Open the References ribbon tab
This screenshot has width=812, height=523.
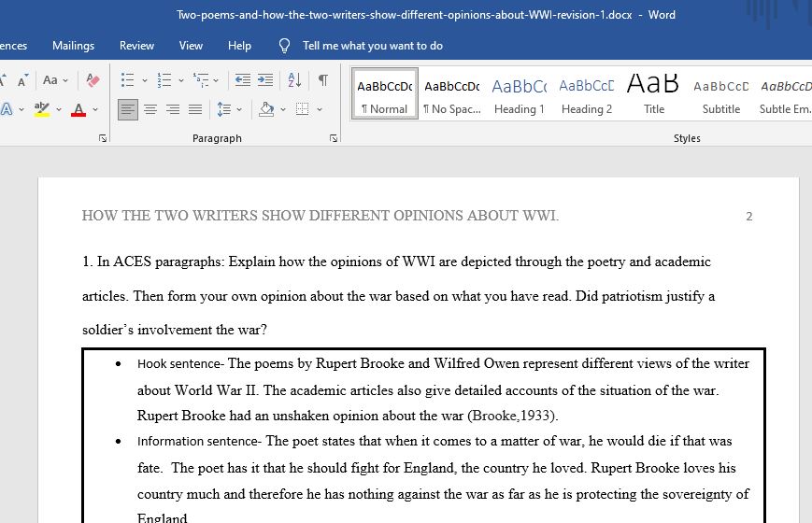pos(13,46)
